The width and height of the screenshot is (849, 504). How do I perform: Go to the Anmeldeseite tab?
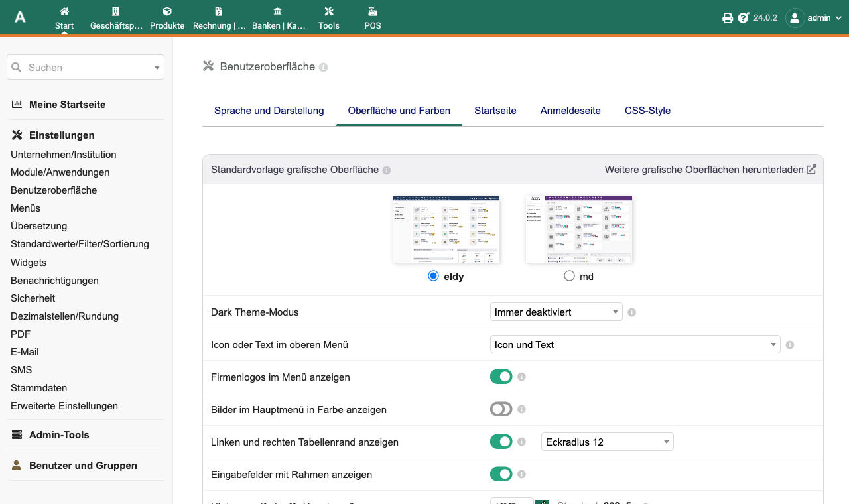[570, 111]
